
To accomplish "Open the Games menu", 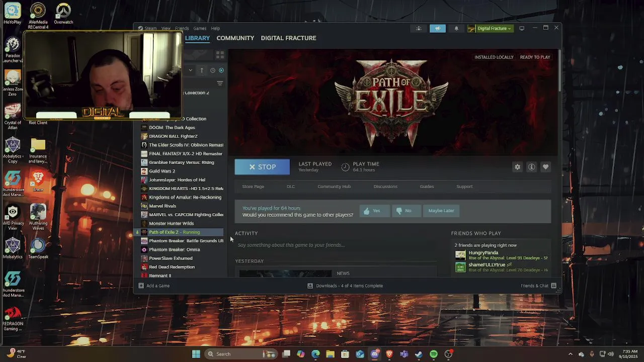I will [x=200, y=28].
